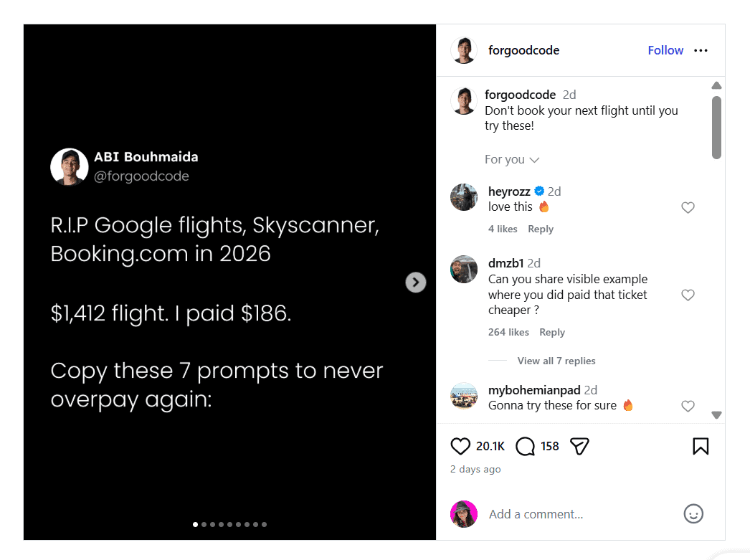Open the emoji picker in the comment field
Screen dimensions: 750x560
(693, 513)
